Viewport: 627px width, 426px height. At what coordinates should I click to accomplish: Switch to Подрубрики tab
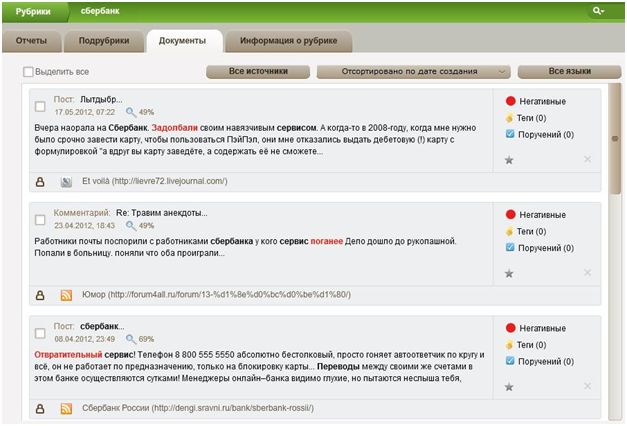coord(104,41)
